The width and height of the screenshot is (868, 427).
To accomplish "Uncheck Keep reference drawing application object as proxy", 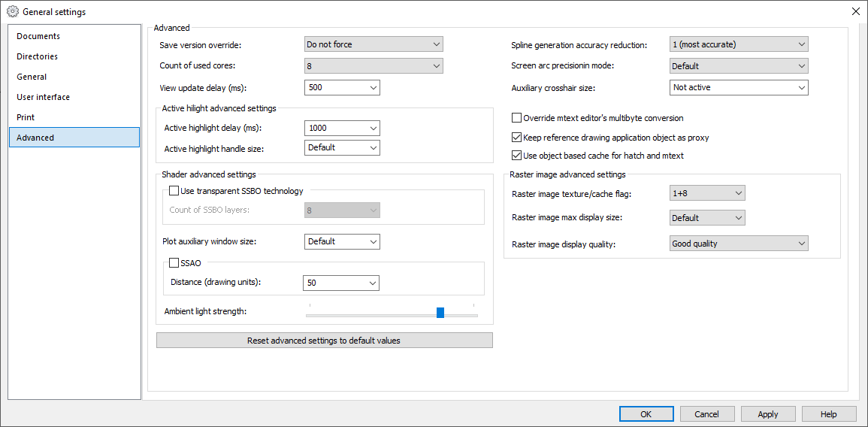I will (x=516, y=137).
